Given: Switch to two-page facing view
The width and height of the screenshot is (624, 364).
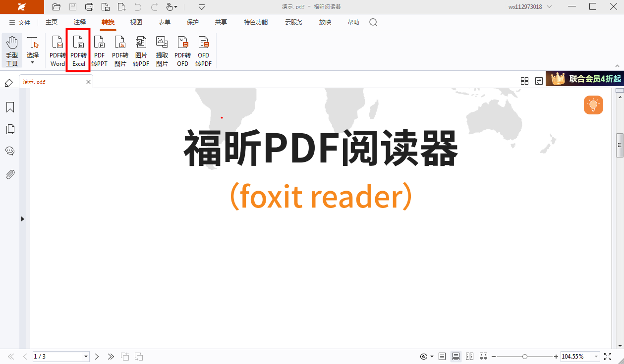Looking at the screenshot, I should tap(469, 357).
